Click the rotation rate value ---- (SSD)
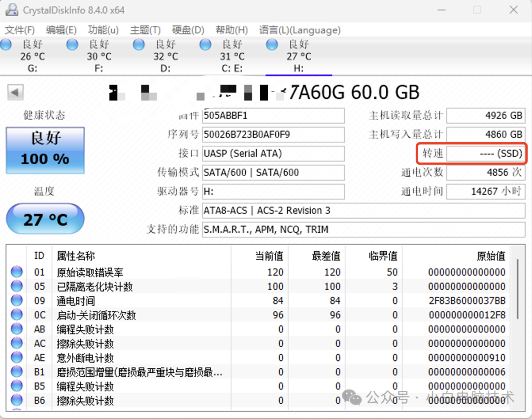The image size is (532, 419). coord(486,154)
